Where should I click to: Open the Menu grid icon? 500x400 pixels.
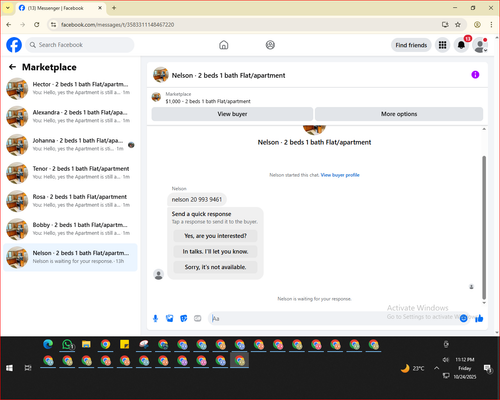[442, 45]
